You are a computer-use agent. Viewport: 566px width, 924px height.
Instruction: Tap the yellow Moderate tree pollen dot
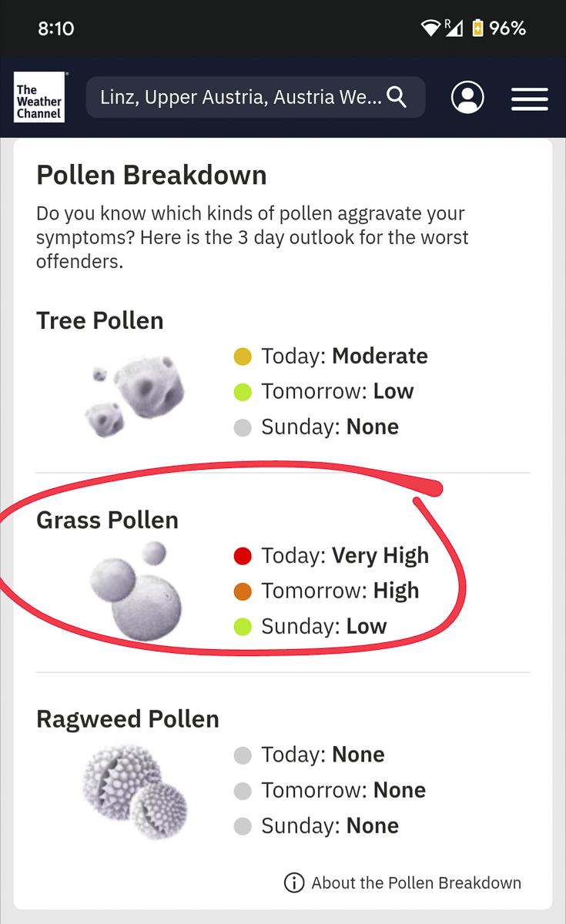pos(243,356)
